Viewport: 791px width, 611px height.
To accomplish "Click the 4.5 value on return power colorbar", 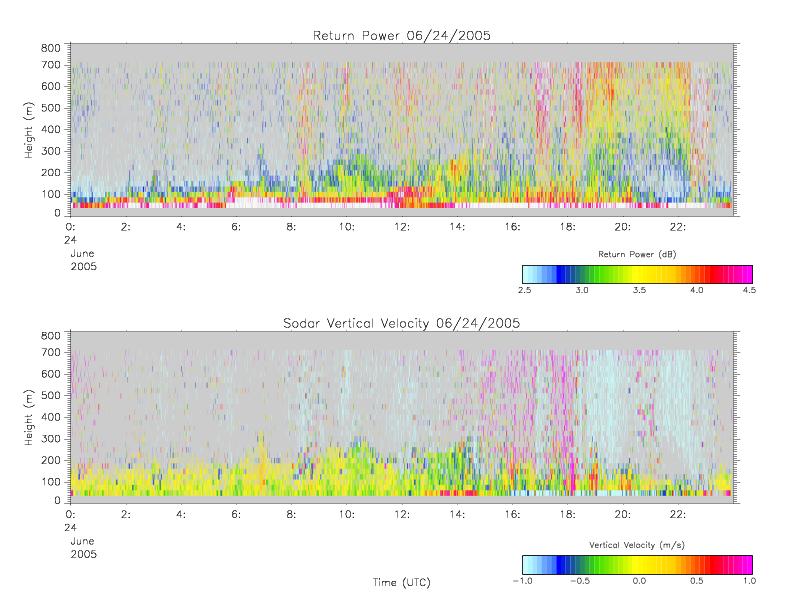I will (x=749, y=290).
